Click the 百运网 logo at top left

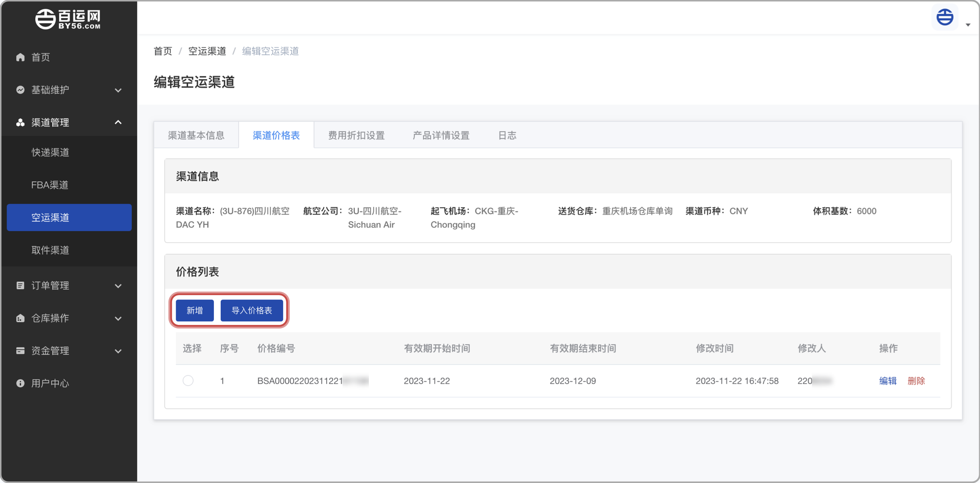(68, 18)
